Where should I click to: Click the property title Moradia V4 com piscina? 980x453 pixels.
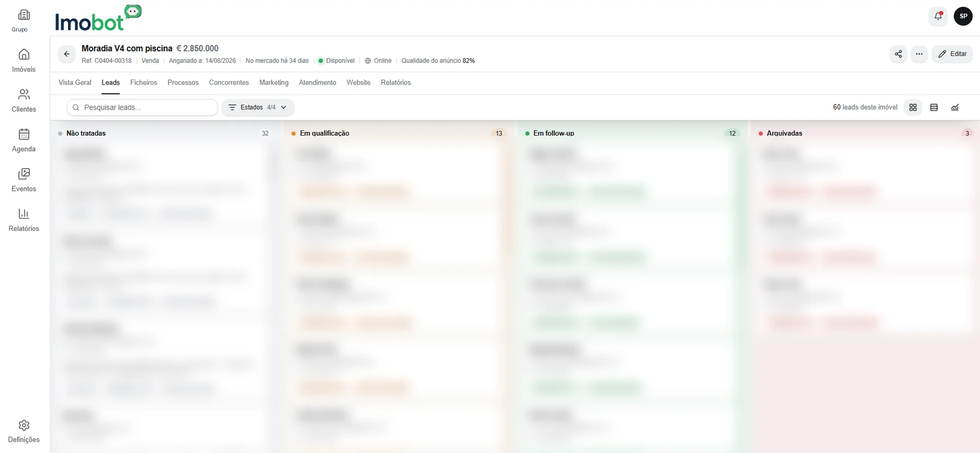click(x=127, y=49)
